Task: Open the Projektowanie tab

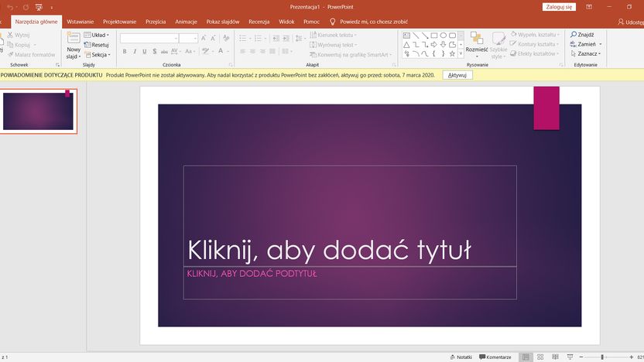Action: tap(119, 22)
